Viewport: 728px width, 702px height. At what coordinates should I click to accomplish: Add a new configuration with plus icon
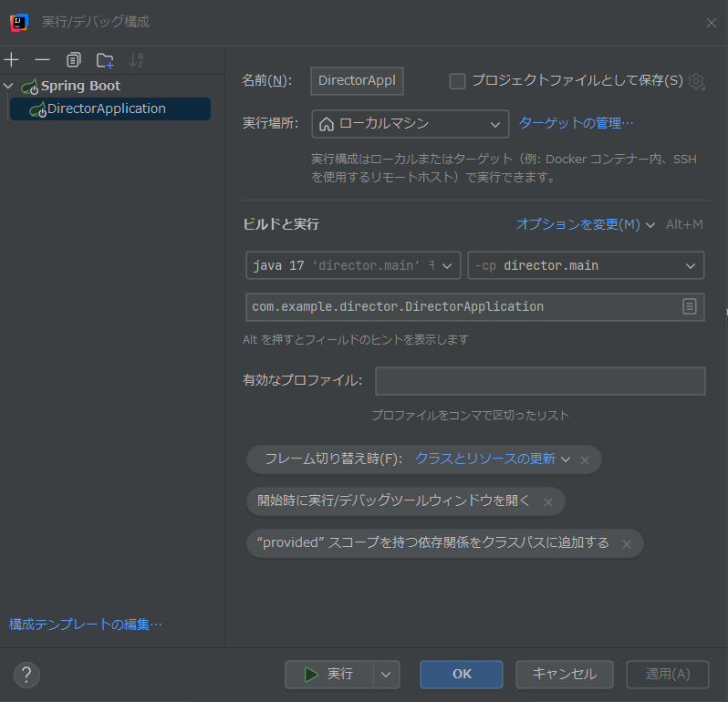coord(11,60)
